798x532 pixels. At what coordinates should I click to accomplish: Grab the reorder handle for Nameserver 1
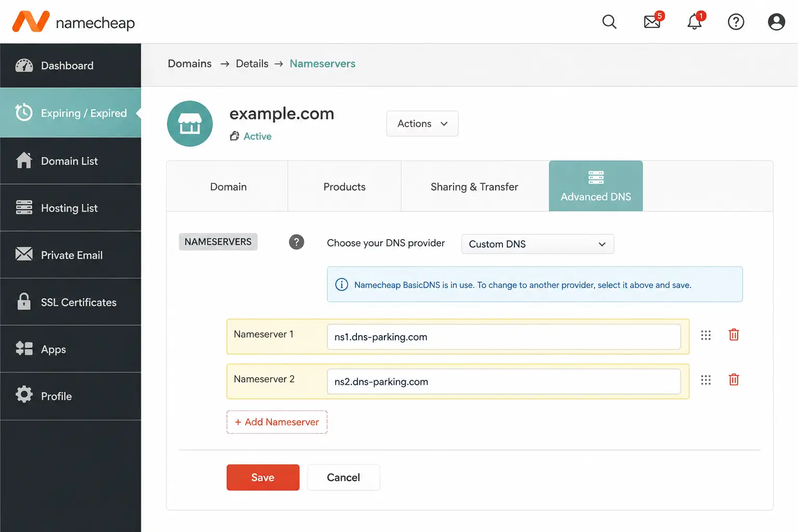(706, 335)
